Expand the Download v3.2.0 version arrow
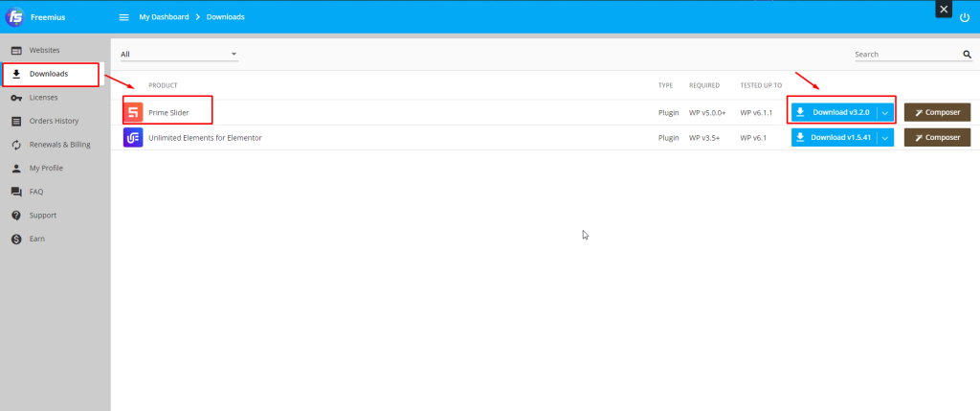This screenshot has height=411, width=980. (x=885, y=113)
